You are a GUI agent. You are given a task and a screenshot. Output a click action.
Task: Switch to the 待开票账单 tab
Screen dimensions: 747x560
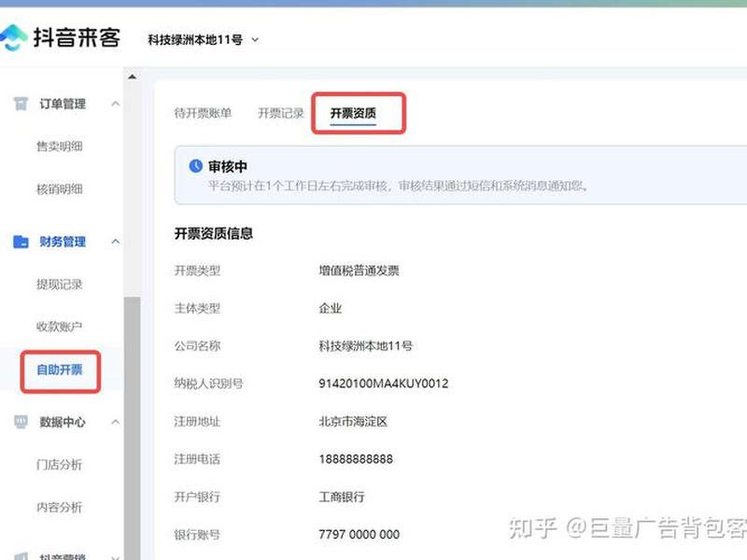203,113
